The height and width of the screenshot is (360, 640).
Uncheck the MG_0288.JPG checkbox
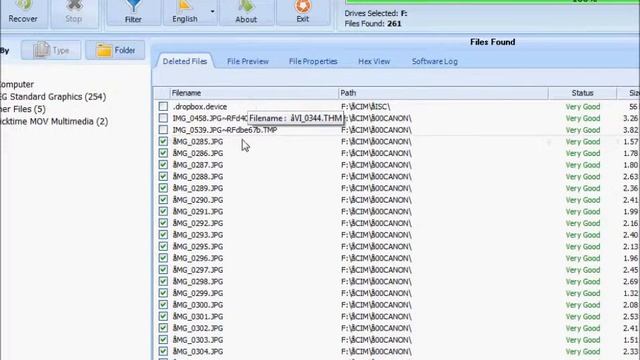[163, 177]
